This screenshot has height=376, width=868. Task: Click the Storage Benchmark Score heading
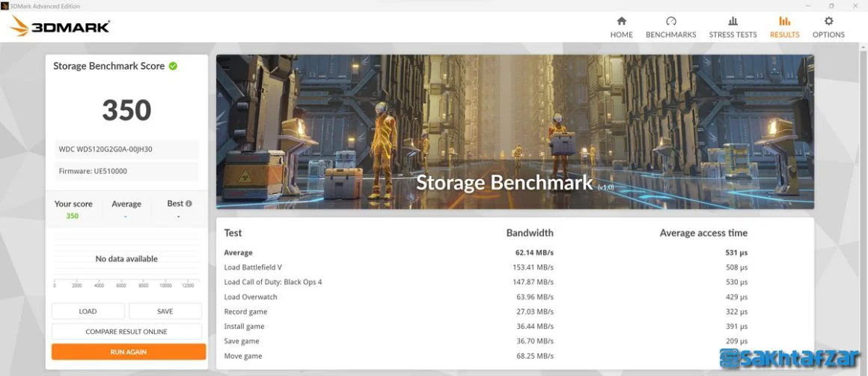click(x=109, y=66)
